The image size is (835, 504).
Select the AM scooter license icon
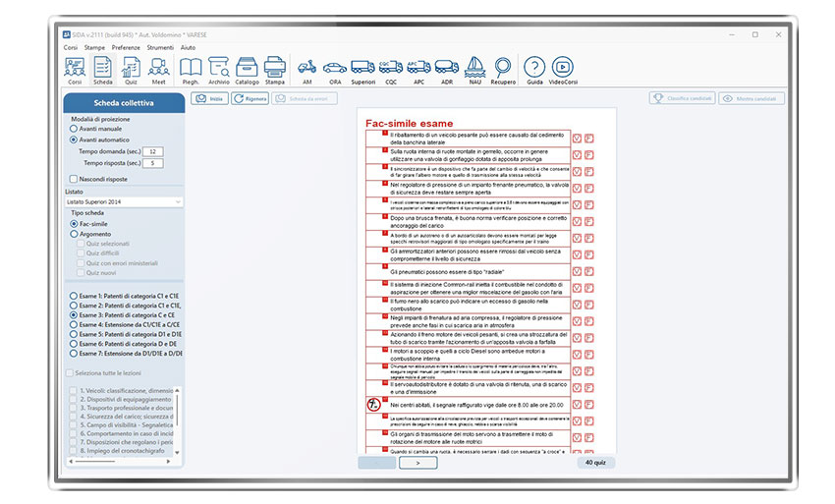click(306, 70)
